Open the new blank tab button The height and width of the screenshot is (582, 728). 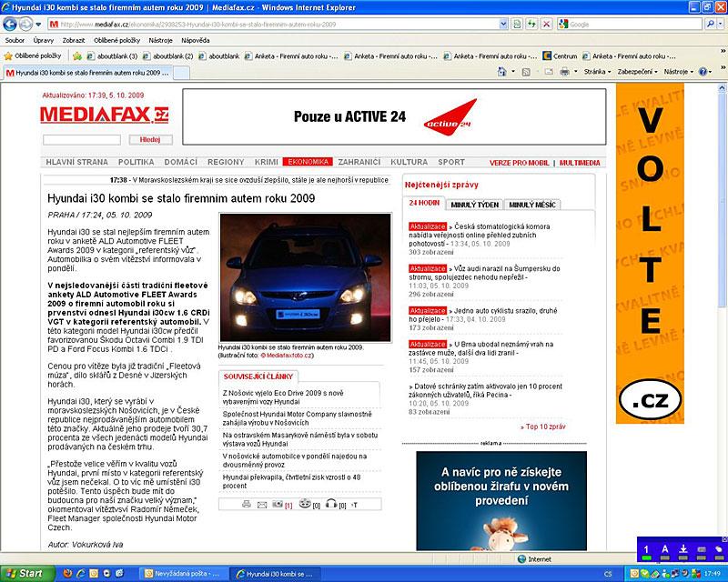coord(181,73)
